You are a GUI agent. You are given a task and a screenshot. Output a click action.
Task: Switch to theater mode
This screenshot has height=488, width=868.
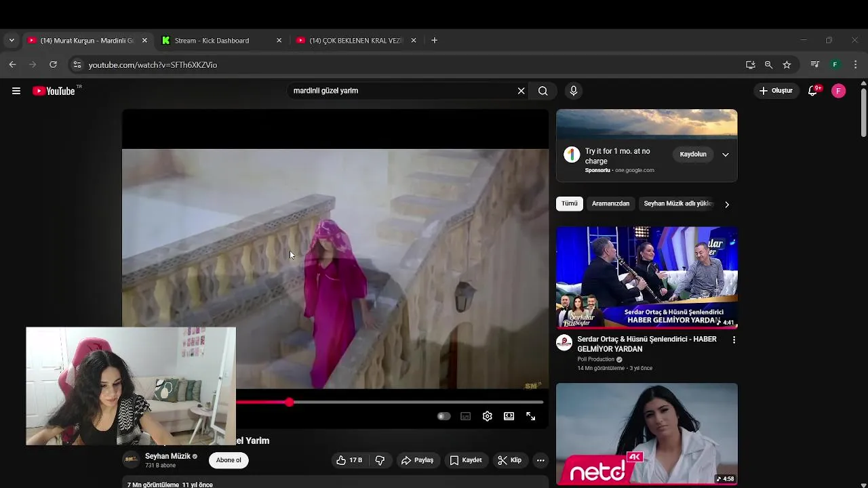click(509, 416)
